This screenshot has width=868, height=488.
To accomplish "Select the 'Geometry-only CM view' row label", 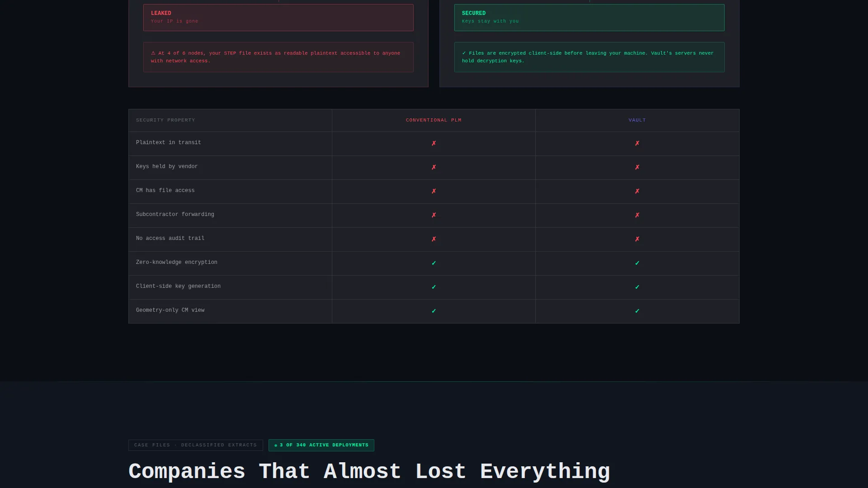I will click(170, 310).
